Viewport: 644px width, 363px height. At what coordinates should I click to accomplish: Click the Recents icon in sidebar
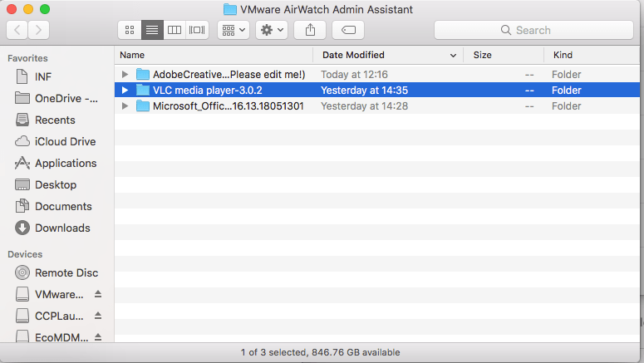(x=22, y=120)
